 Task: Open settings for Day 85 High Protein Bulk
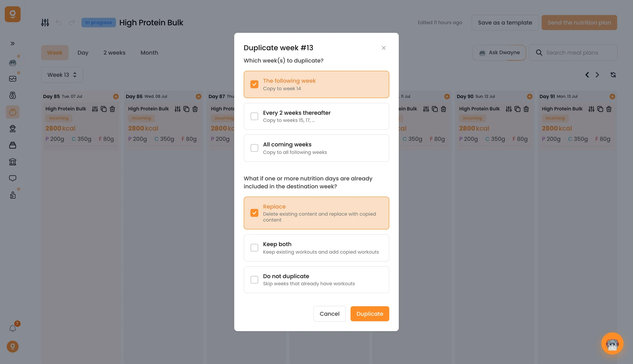95,109
